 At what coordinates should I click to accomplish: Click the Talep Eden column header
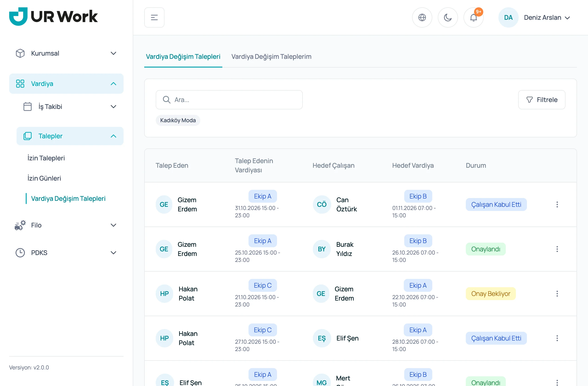click(172, 165)
